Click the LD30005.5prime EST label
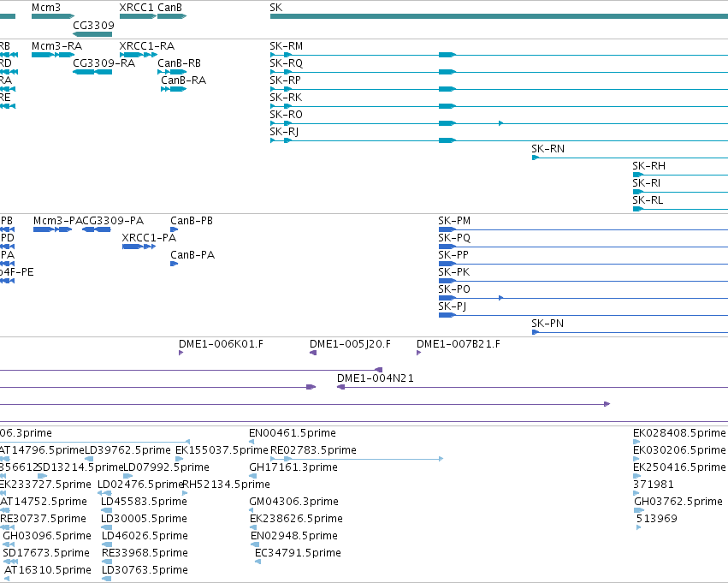 coord(144,520)
